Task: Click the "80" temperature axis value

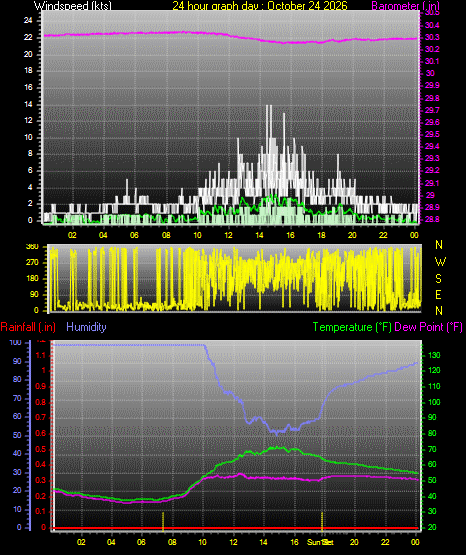Action: [x=432, y=433]
